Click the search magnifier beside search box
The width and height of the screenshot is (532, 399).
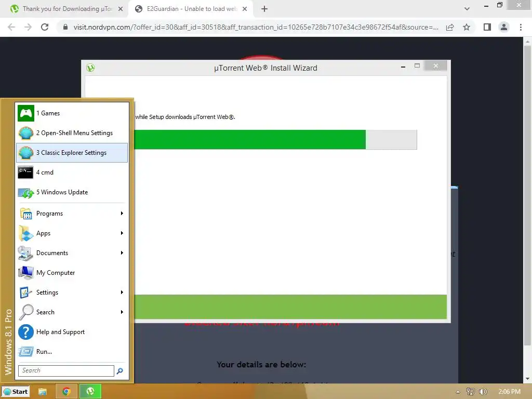pos(120,371)
